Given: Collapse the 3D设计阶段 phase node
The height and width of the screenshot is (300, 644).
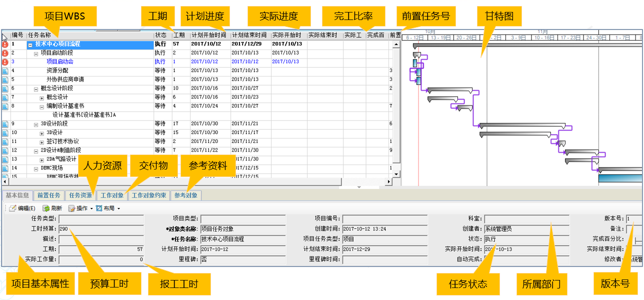Looking at the screenshot, I should coord(36,124).
